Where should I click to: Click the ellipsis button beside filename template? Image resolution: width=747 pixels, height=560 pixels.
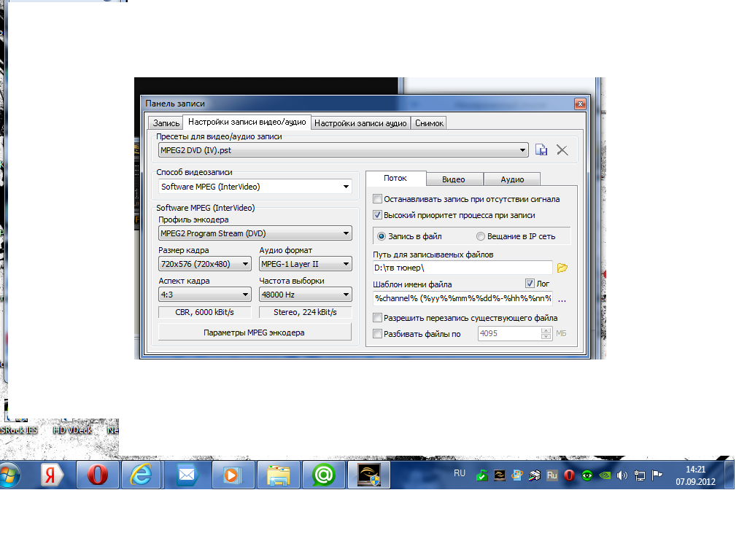562,298
